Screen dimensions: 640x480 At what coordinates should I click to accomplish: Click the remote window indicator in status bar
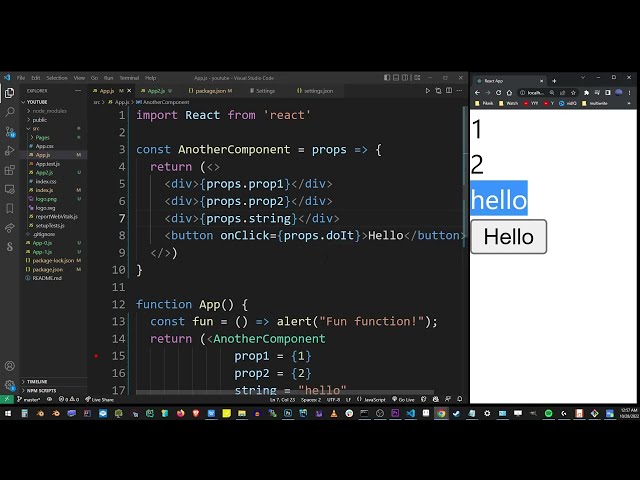click(7, 399)
